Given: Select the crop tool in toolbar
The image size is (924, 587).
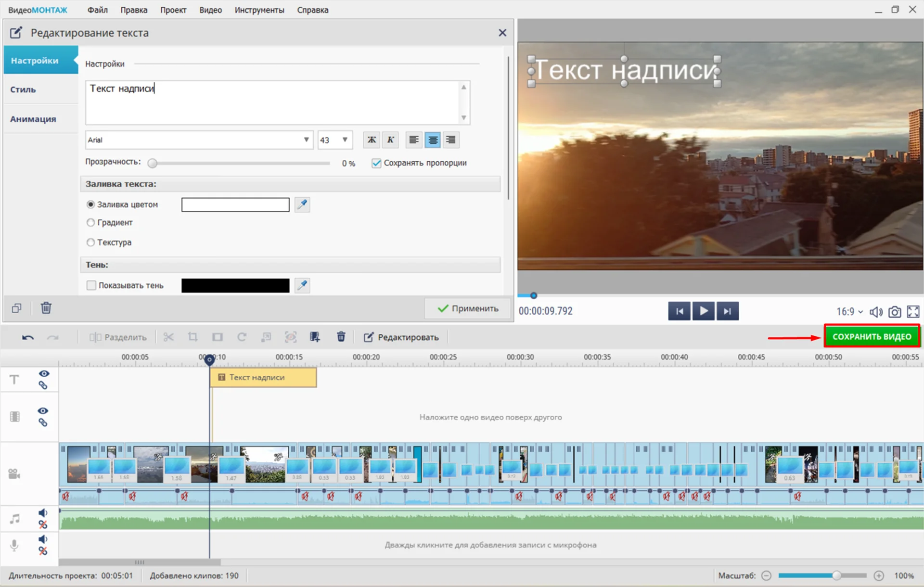Looking at the screenshot, I should (x=193, y=337).
